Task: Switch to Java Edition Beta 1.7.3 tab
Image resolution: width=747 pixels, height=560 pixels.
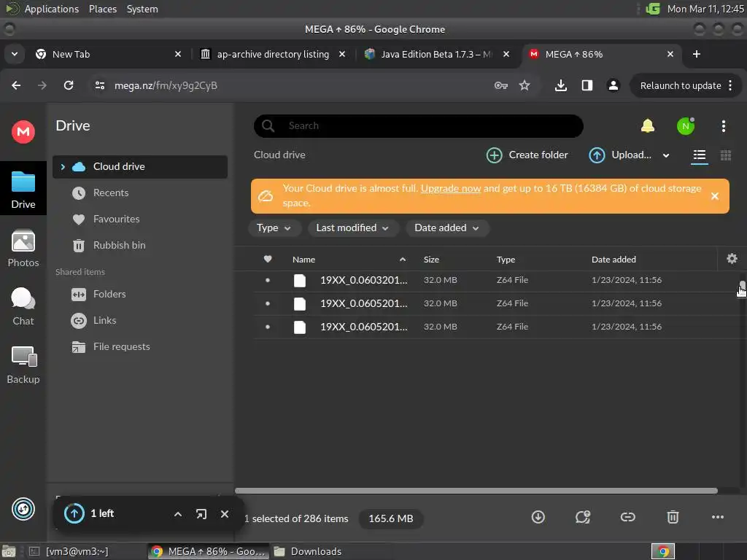Action: (x=436, y=54)
